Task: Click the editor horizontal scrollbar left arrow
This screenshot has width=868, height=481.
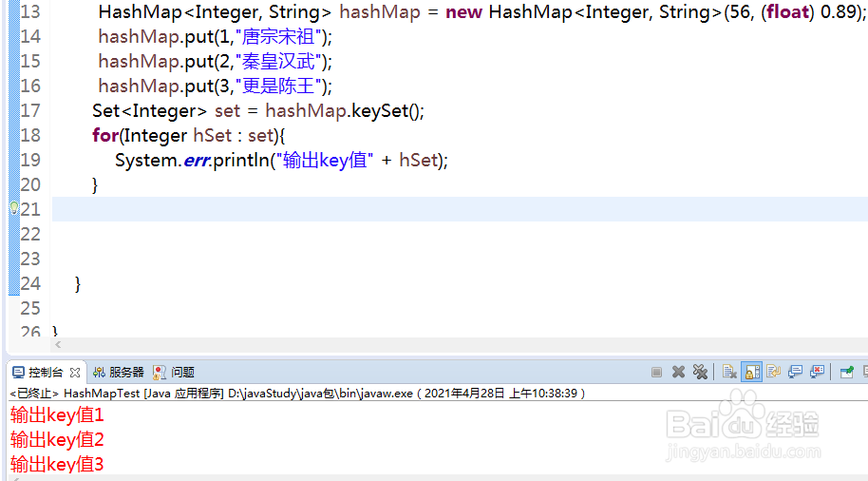Action: (58, 345)
